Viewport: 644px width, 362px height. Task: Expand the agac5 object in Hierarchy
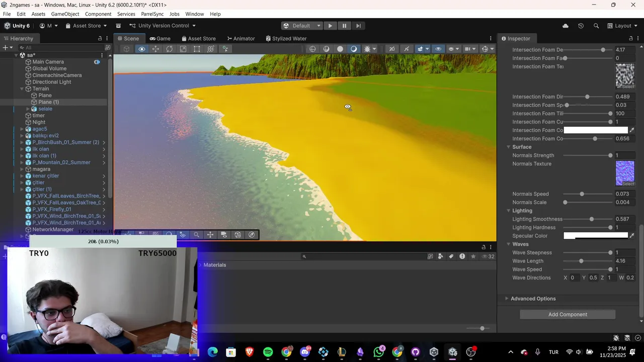(22, 129)
